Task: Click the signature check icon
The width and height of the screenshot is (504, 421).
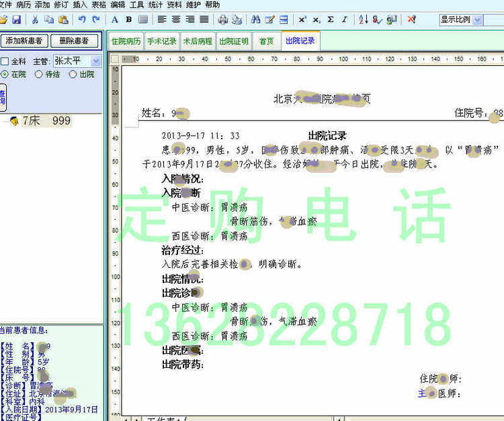Action: [378, 20]
